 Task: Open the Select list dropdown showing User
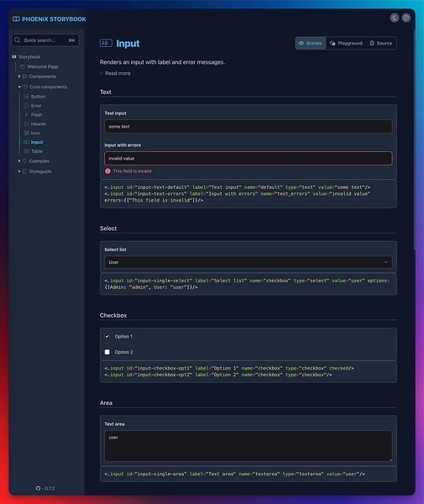[248, 262]
